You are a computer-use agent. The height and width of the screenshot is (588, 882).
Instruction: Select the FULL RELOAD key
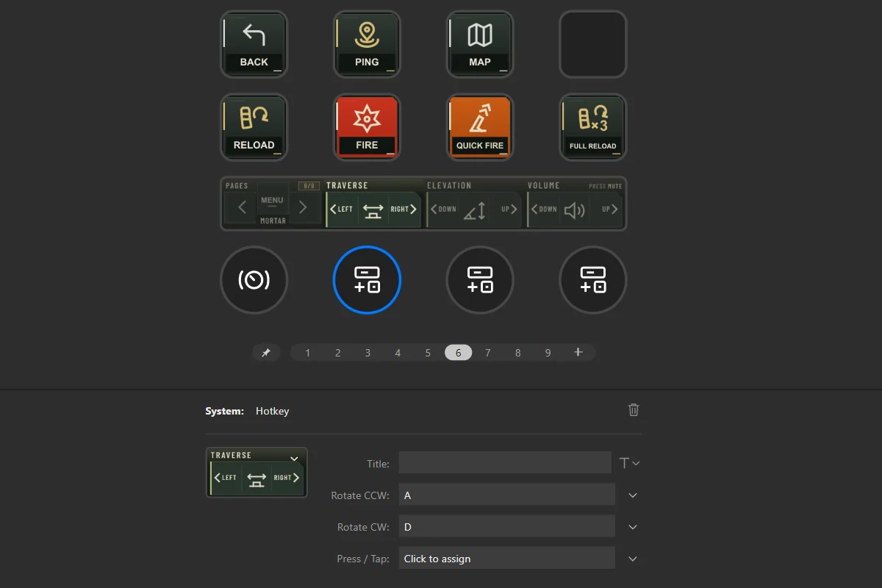[593, 127]
